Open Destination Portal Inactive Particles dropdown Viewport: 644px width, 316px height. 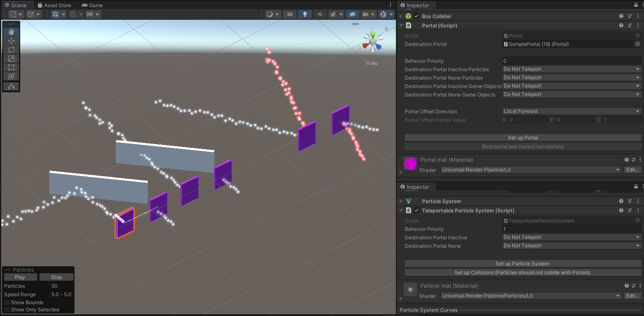572,69
